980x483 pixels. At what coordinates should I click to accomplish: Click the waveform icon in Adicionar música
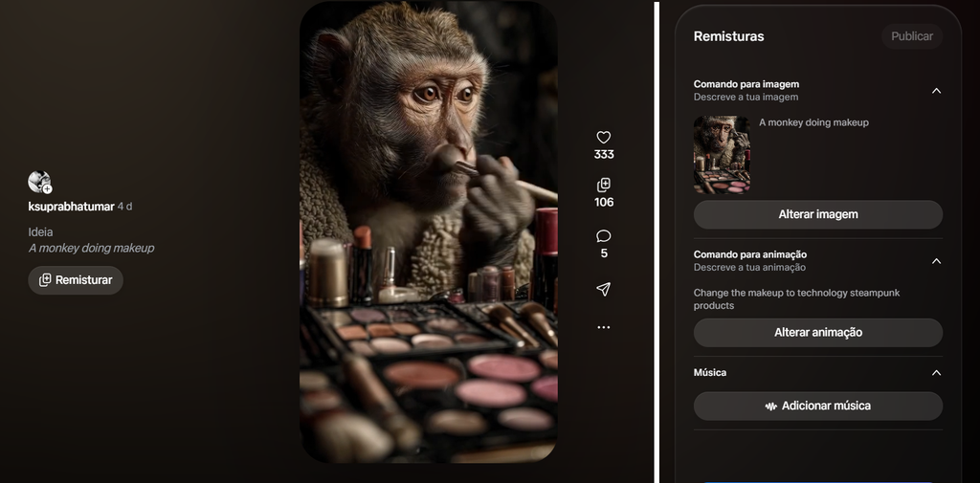pos(770,406)
